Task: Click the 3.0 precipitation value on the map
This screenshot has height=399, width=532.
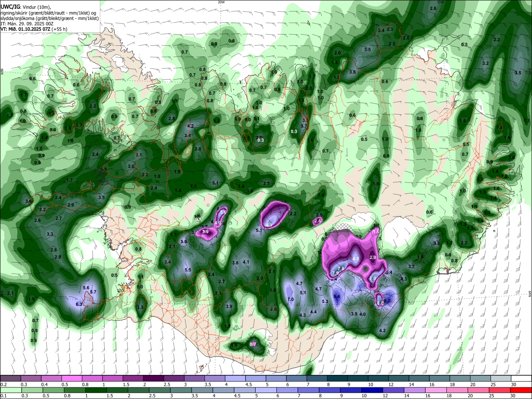Action: pos(131,166)
